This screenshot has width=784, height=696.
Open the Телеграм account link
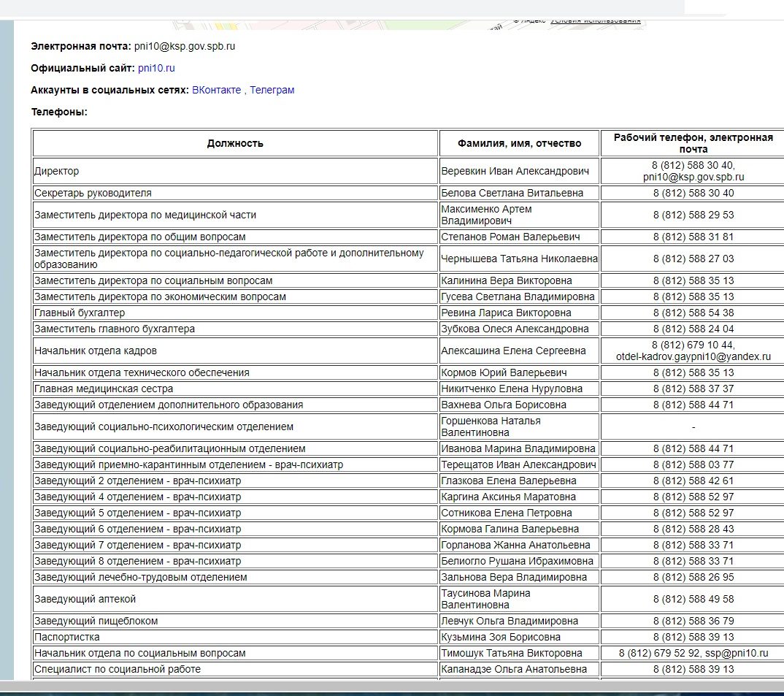pos(272,90)
